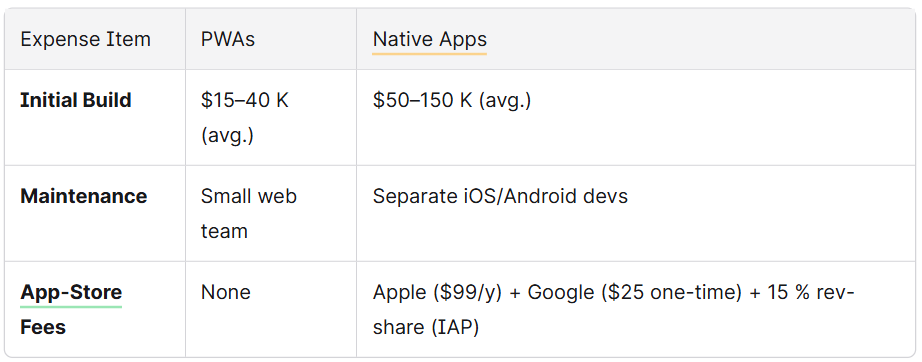
Task: Click the Initial Build row label
Action: coord(76,100)
